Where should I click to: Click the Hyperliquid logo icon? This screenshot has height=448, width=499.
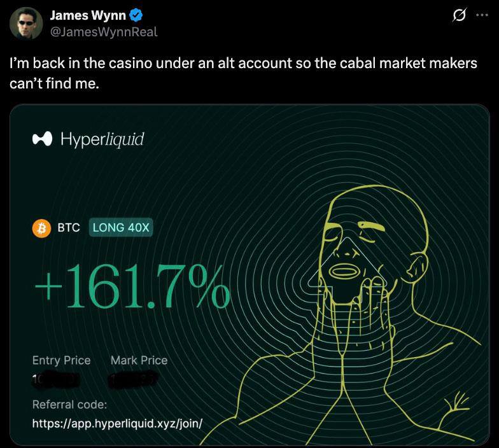pyautogui.click(x=42, y=139)
